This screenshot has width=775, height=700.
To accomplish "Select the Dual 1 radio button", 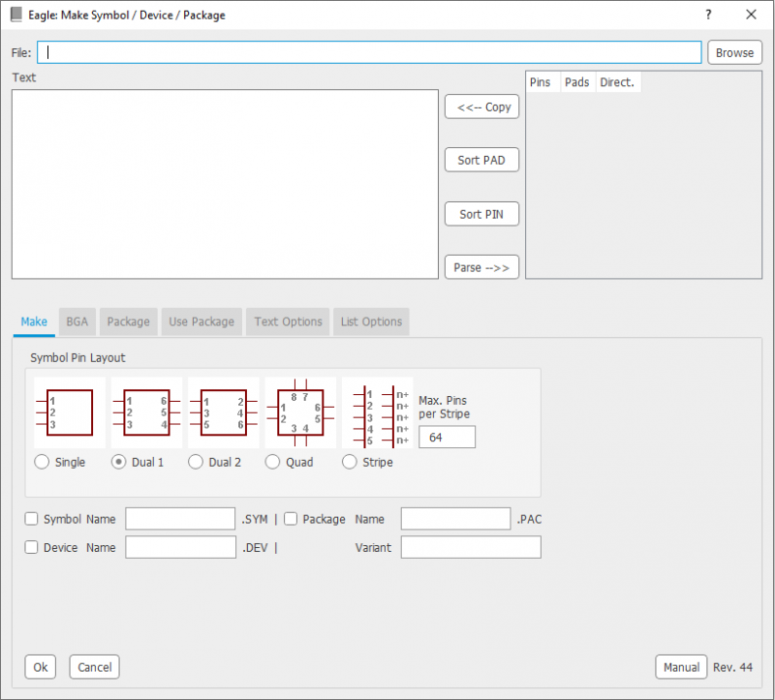I will click(118, 463).
